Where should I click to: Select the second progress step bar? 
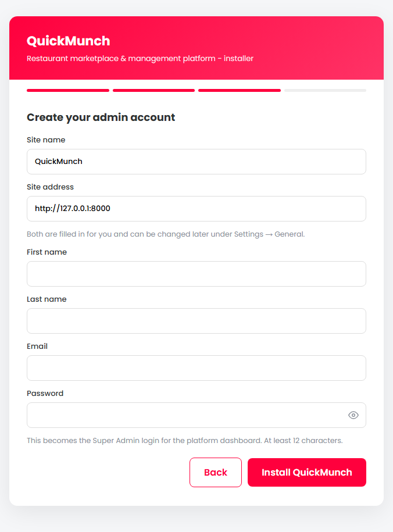[153, 90]
